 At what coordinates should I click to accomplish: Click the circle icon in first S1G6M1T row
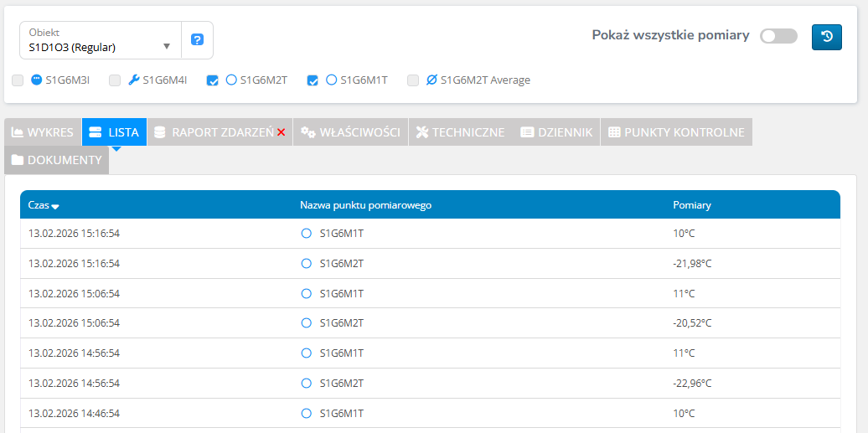[306, 234]
